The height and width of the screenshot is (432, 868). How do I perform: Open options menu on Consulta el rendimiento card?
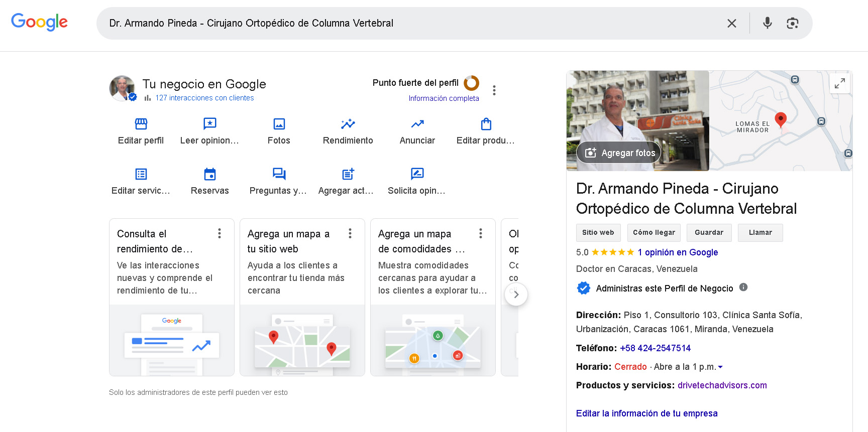(220, 233)
